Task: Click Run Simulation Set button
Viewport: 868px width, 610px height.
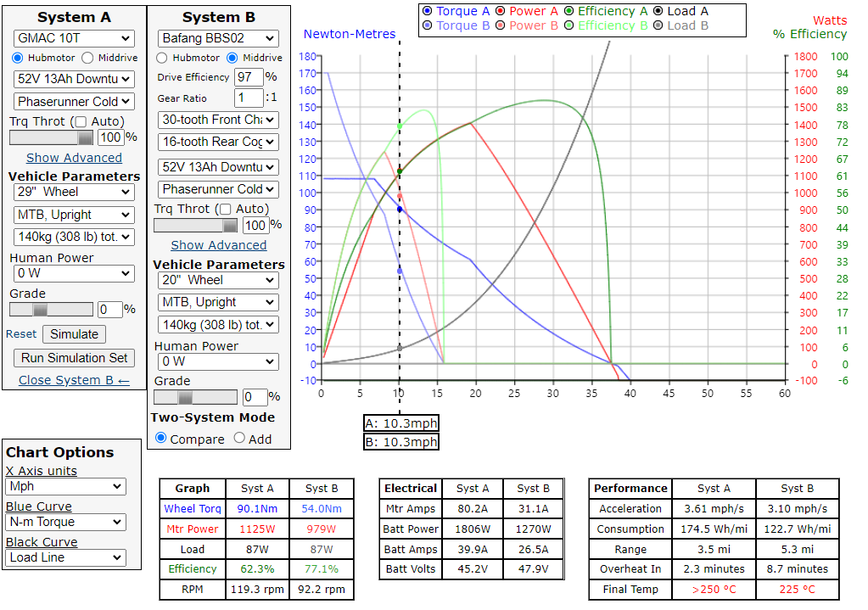Action: 75,358
